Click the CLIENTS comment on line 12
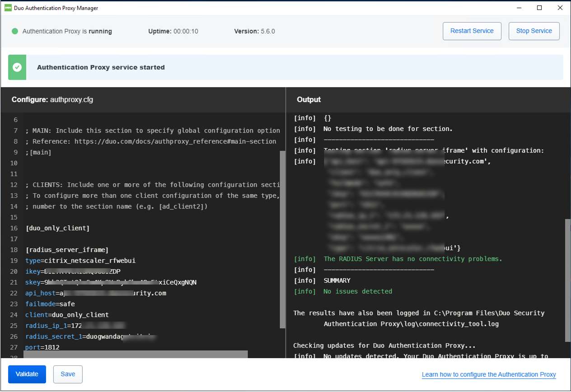 (153, 185)
